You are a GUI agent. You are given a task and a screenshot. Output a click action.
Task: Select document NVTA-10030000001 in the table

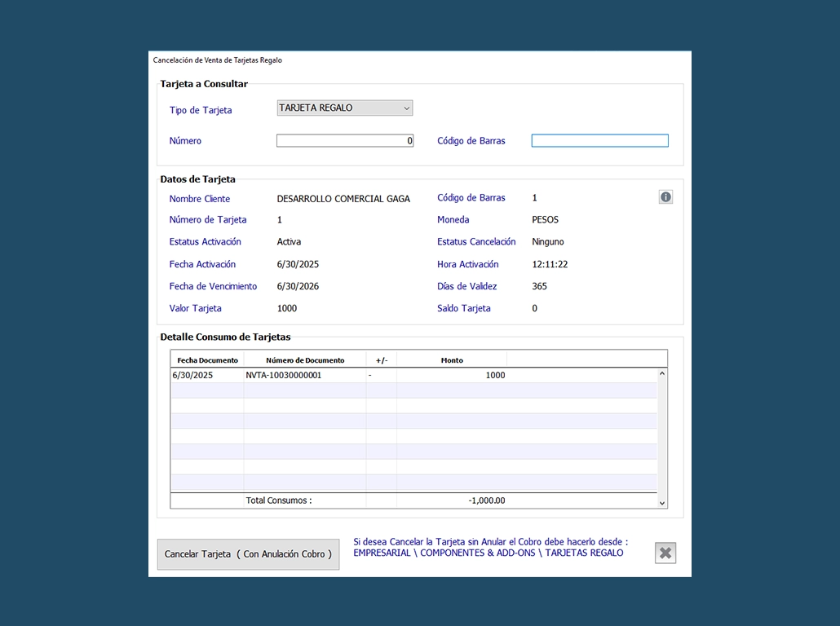(x=284, y=376)
